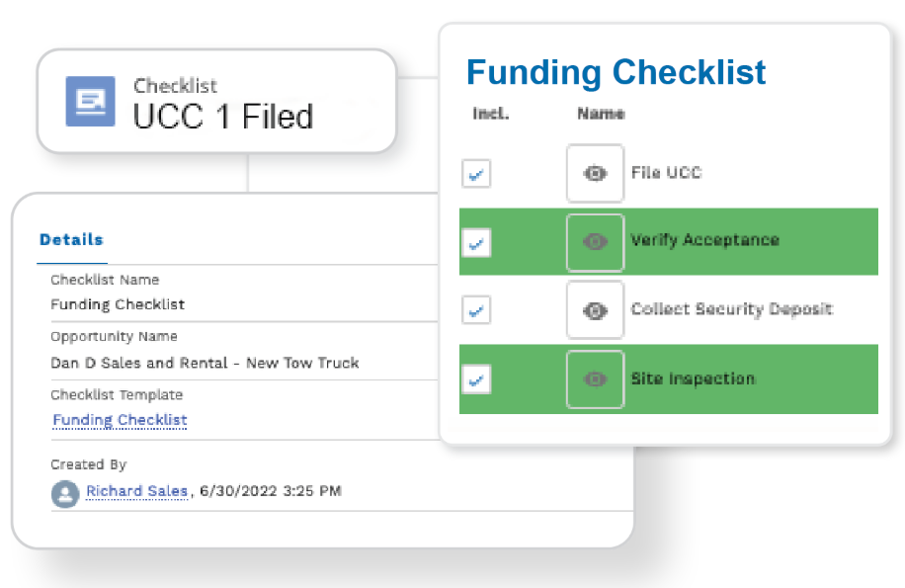Open the Funding Checklist template link

click(x=120, y=420)
